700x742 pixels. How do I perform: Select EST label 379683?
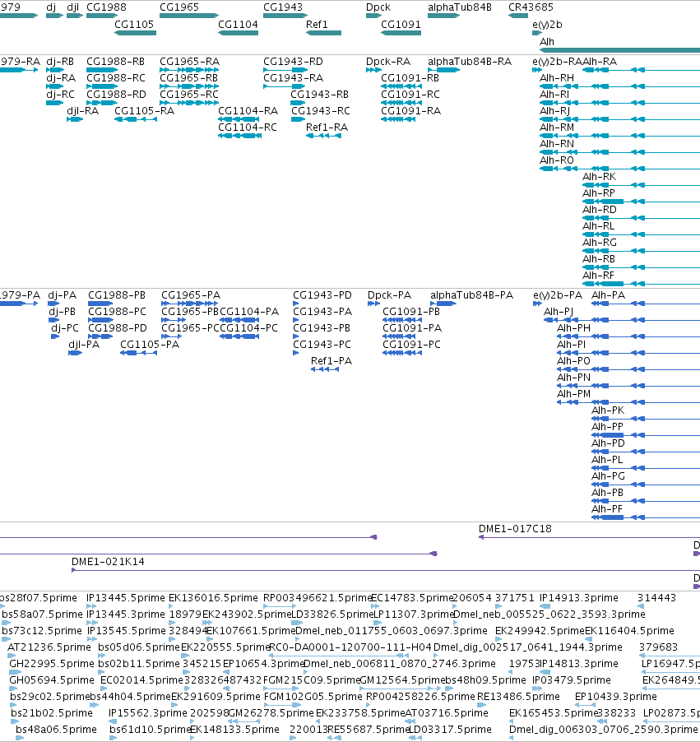(658, 647)
